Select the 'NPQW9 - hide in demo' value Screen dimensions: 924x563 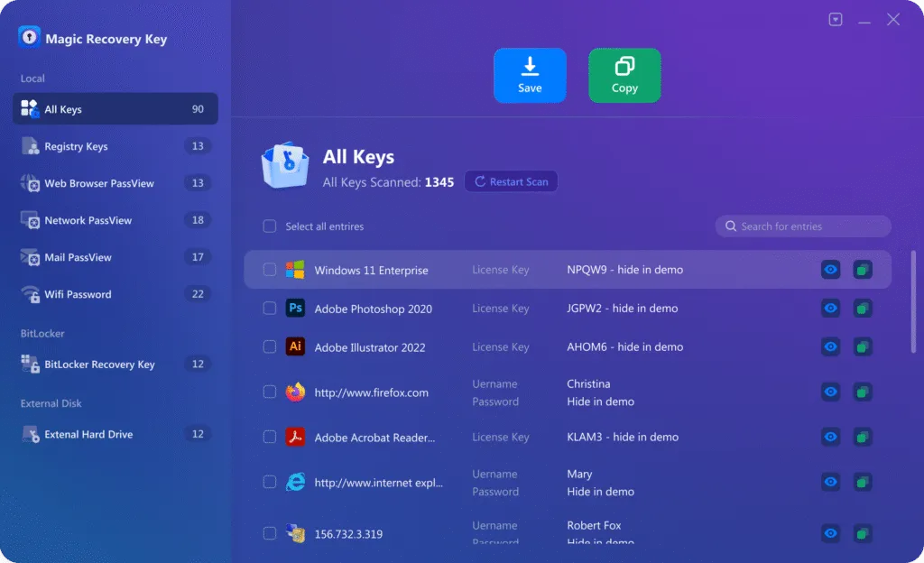[624, 270]
